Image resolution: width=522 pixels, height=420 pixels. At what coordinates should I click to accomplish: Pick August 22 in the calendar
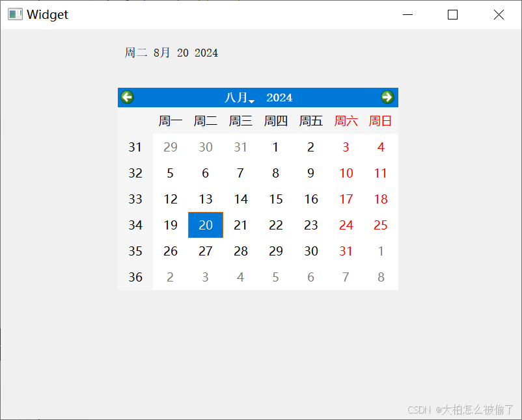pos(276,225)
